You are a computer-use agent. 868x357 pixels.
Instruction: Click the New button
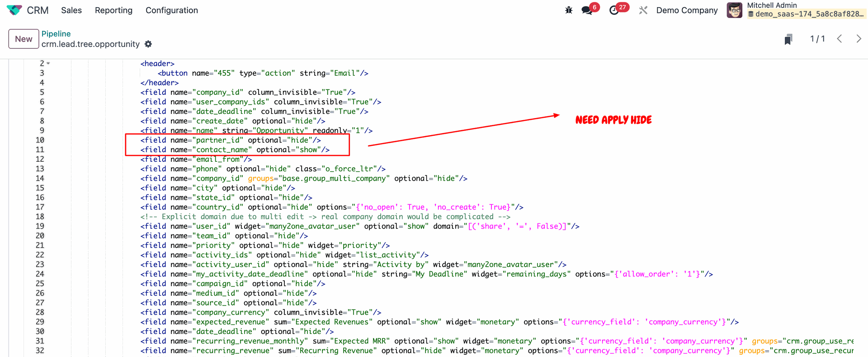click(24, 39)
